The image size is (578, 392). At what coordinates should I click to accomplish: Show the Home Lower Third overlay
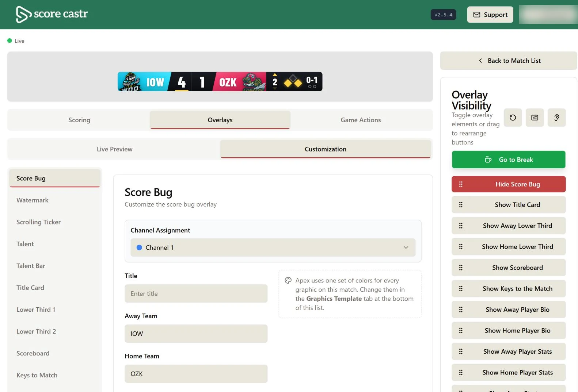pos(509,247)
